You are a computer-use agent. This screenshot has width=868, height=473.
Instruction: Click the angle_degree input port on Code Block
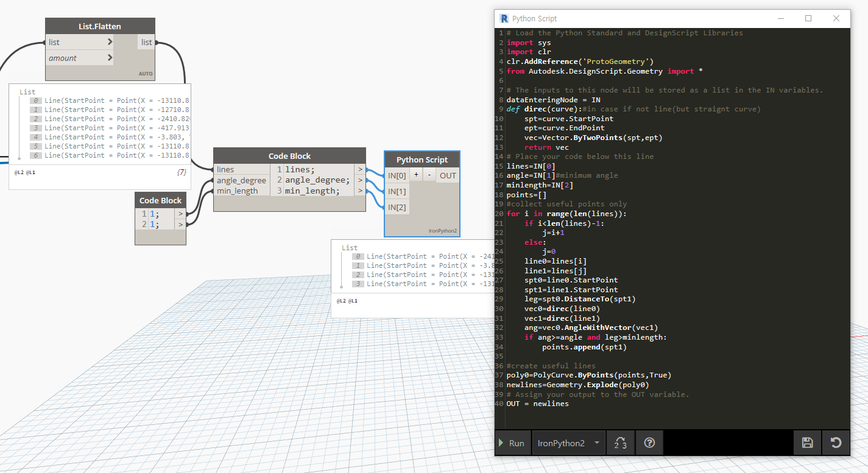[242, 180]
